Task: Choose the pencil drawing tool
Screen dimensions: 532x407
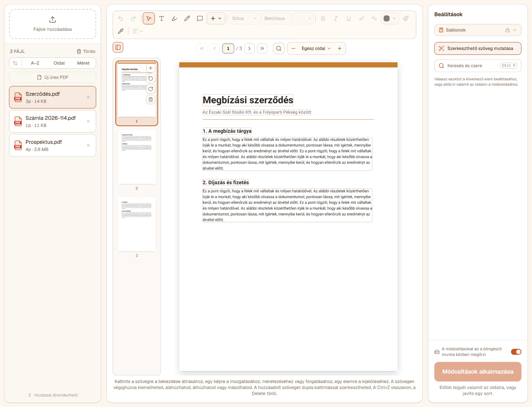Action: point(187,18)
